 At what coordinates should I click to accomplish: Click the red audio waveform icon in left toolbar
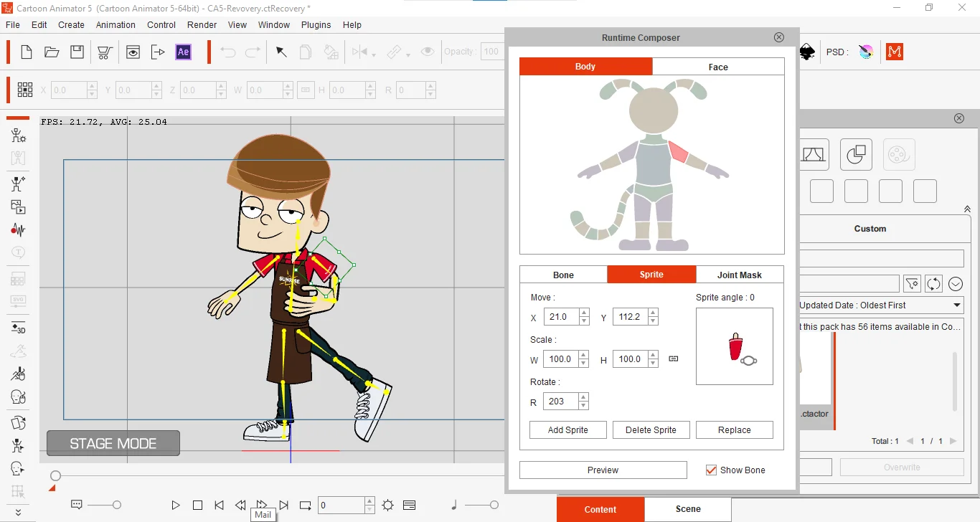(x=18, y=229)
